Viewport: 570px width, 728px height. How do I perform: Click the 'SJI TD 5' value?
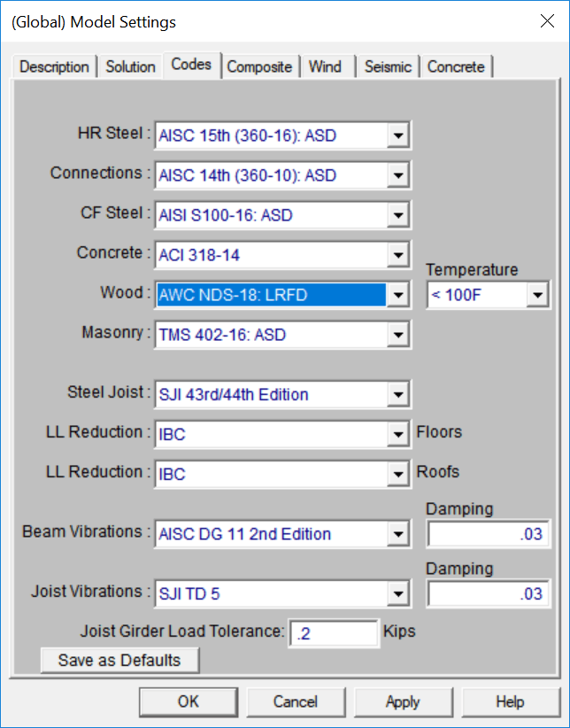click(189, 593)
